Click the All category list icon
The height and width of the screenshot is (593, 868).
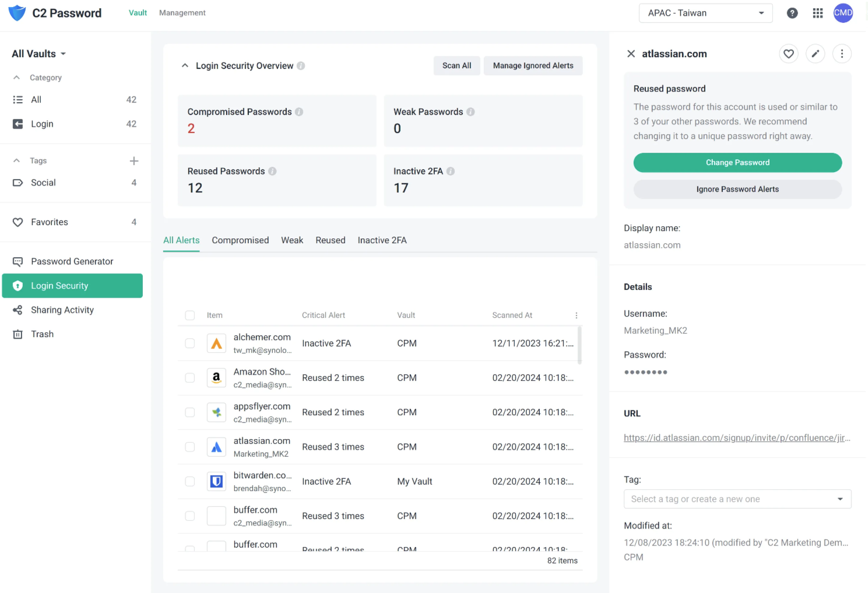point(18,100)
